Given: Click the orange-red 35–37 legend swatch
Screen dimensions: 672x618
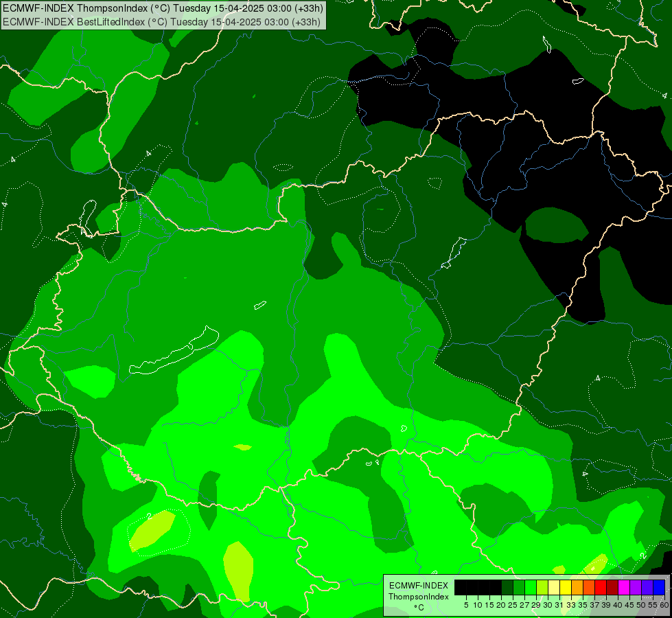Looking at the screenshot, I should (589, 587).
